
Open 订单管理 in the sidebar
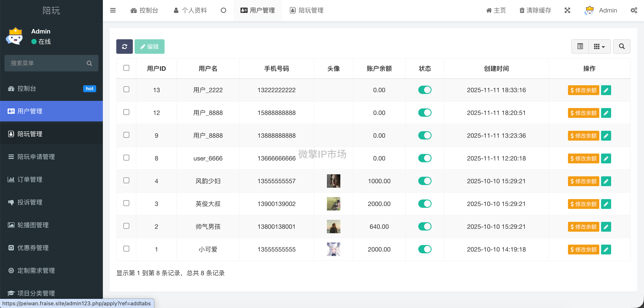point(30,179)
